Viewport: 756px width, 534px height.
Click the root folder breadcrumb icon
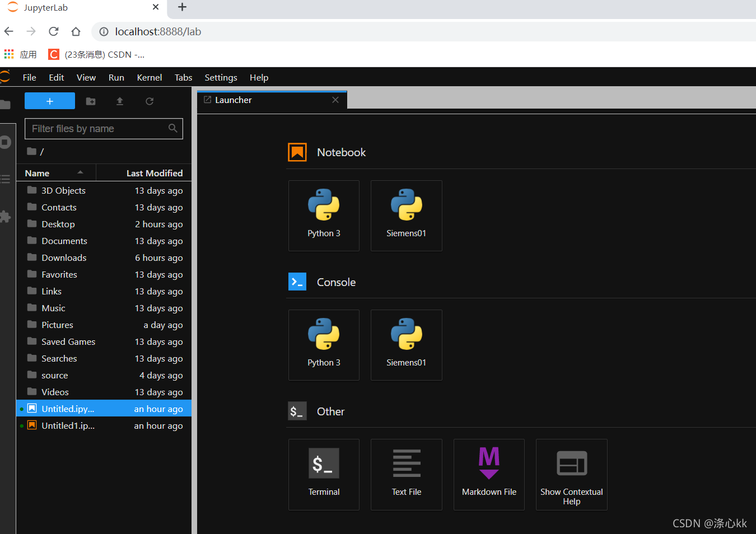(32, 151)
